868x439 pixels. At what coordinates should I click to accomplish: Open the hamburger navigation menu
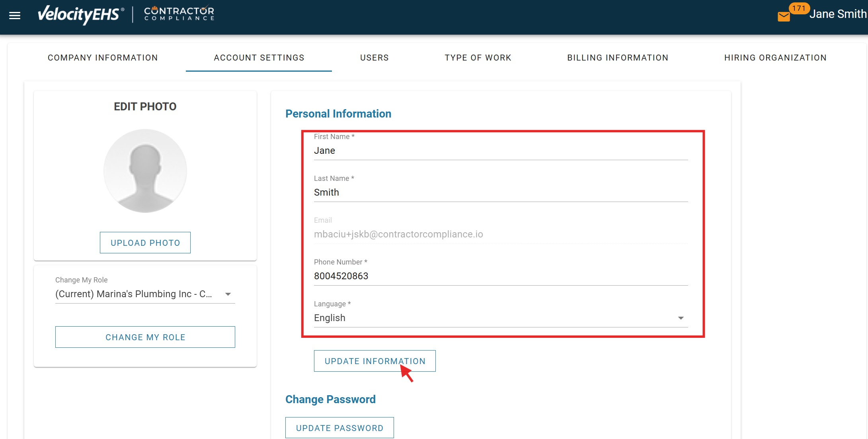point(15,16)
